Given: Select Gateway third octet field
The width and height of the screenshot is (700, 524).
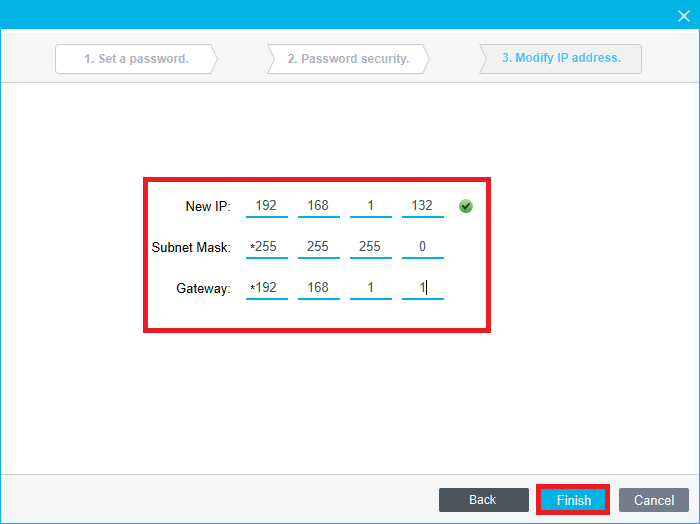Looking at the screenshot, I should tap(371, 288).
